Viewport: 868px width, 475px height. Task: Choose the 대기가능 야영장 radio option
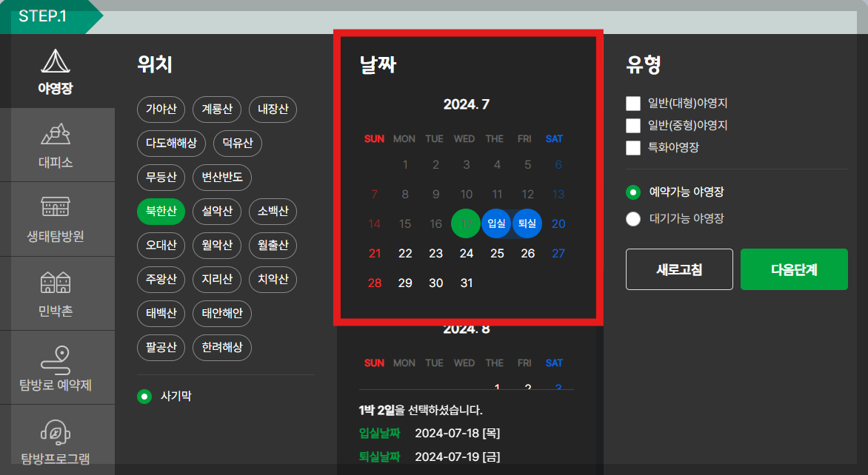(633, 218)
